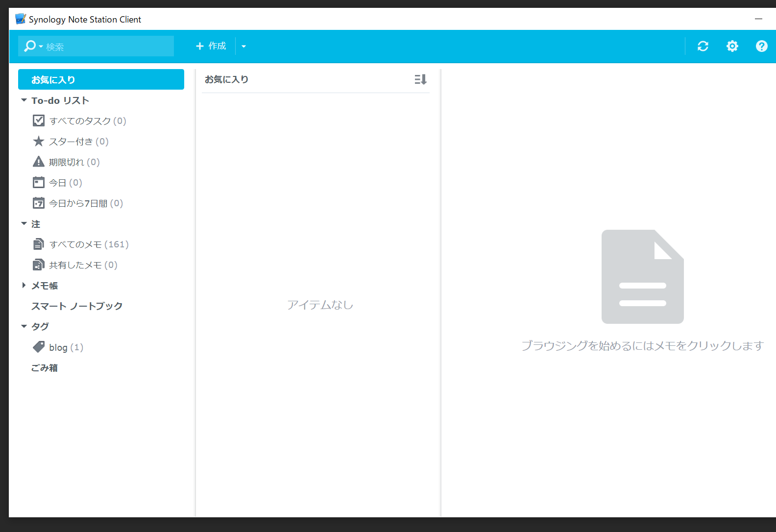Select the タグ heading label
This screenshot has height=532, width=776.
[40, 326]
